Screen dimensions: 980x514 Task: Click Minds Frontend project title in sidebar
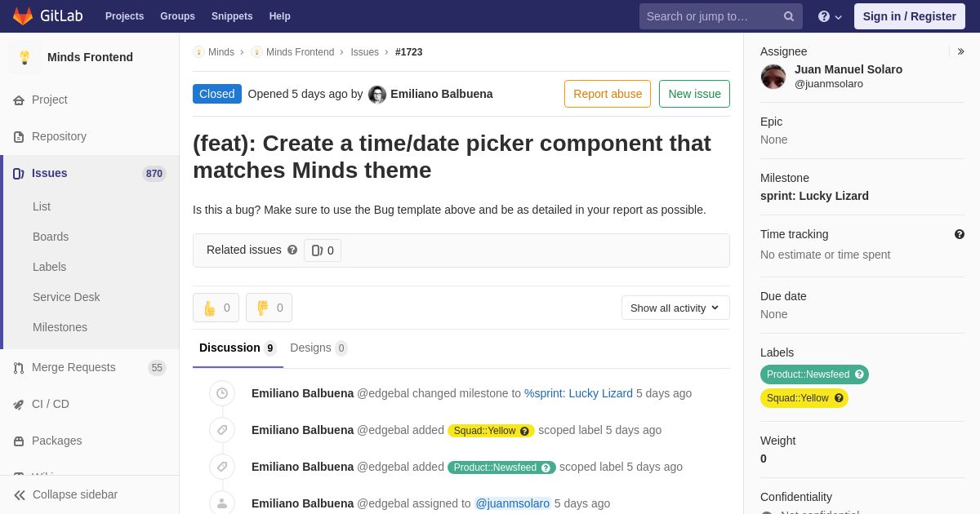pyautogui.click(x=90, y=57)
